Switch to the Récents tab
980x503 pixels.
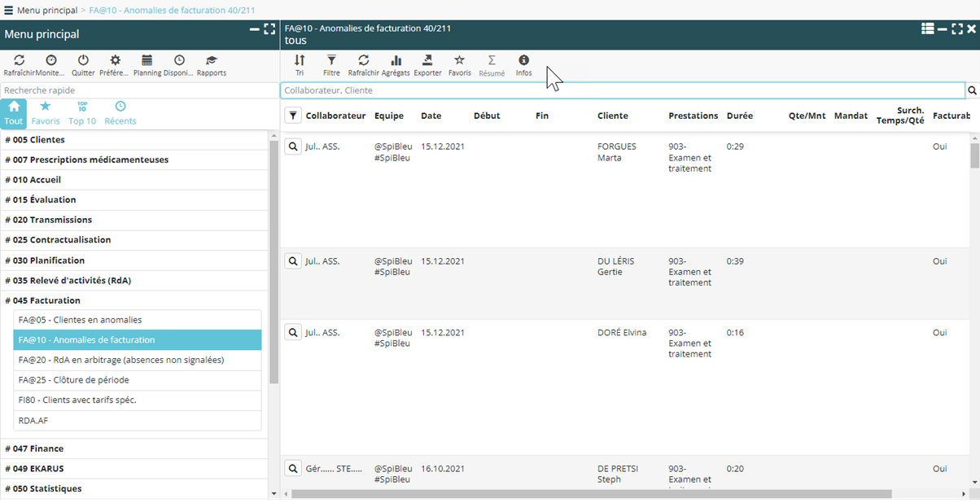[x=120, y=113]
